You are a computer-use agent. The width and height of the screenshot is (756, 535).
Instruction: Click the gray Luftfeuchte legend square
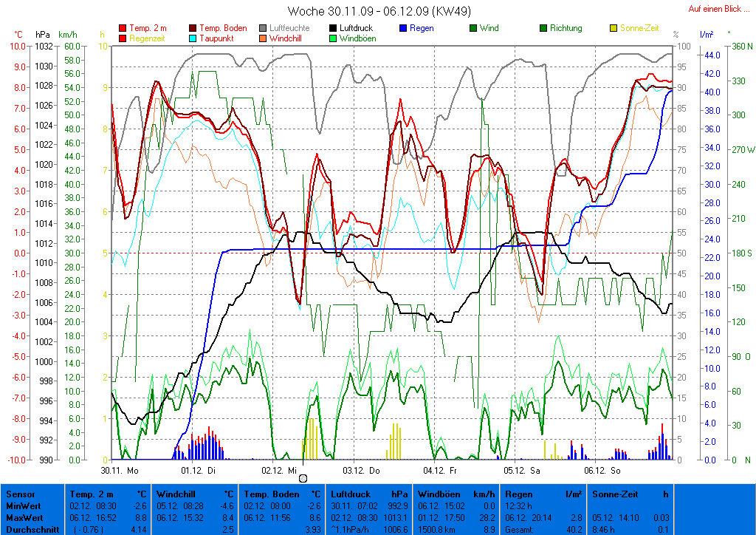263,29
